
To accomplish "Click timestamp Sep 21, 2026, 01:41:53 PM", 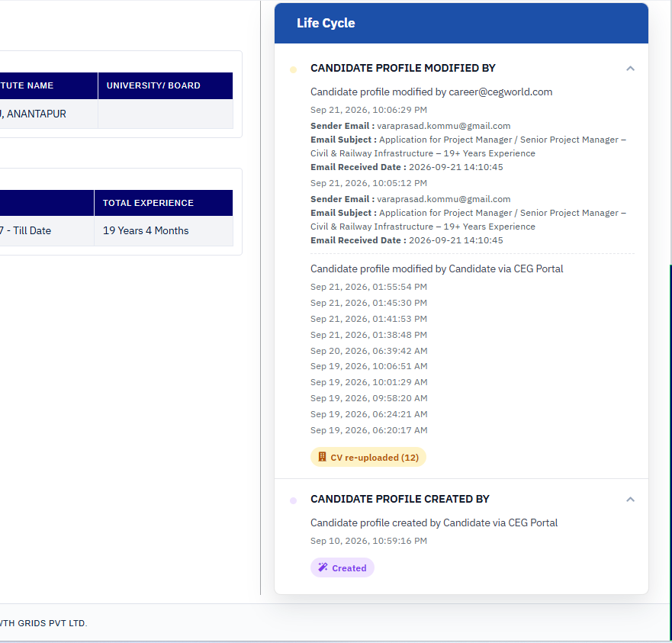I will [368, 319].
